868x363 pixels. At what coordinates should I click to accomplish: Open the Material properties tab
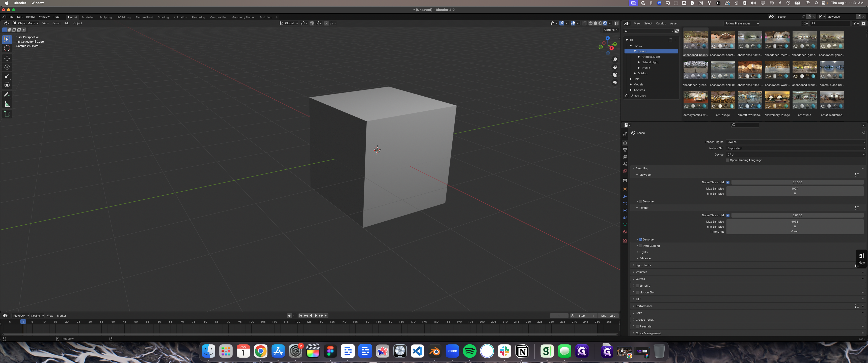tap(625, 232)
